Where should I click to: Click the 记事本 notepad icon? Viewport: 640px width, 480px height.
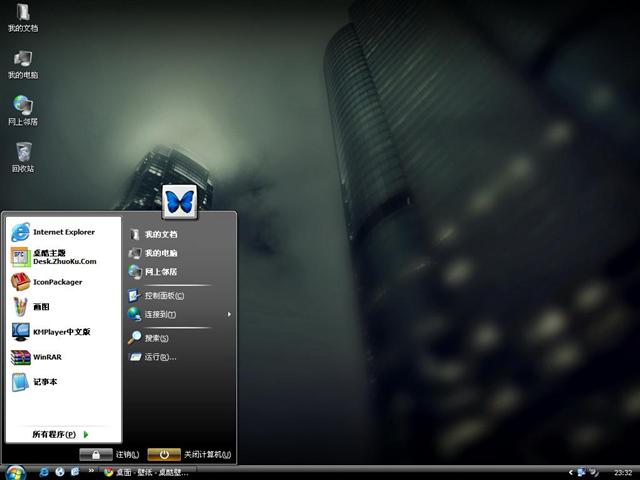tap(20, 382)
